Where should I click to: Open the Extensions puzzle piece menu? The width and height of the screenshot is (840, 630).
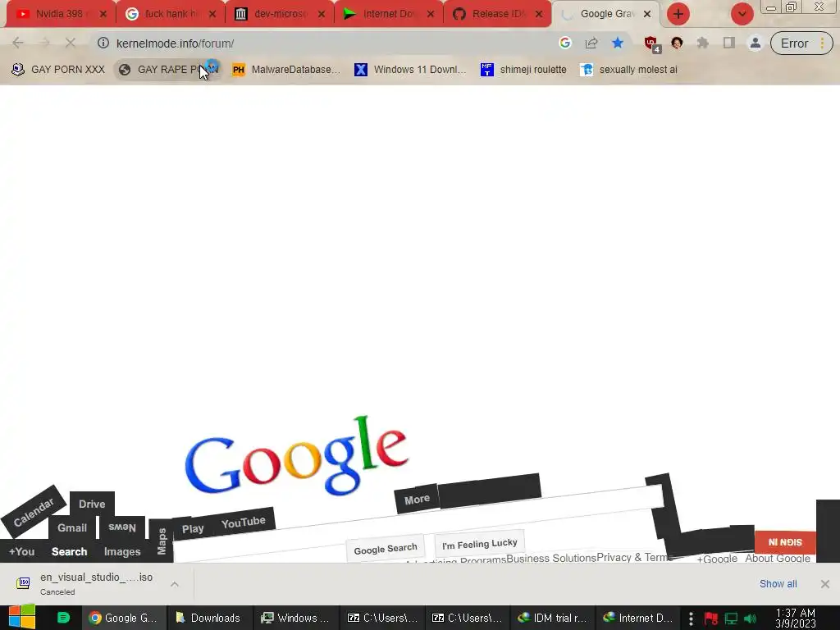pos(703,43)
